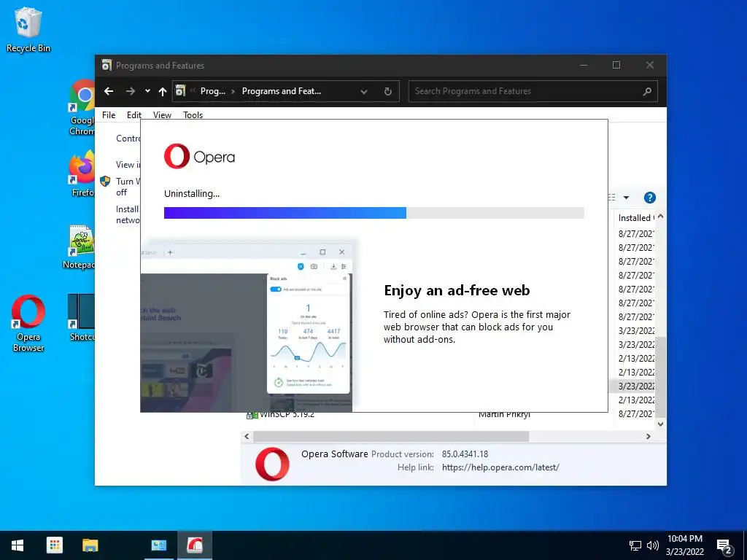Image resolution: width=747 pixels, height=560 pixels.
Task: Open recent locations dropdown arrow
Action: tap(147, 91)
